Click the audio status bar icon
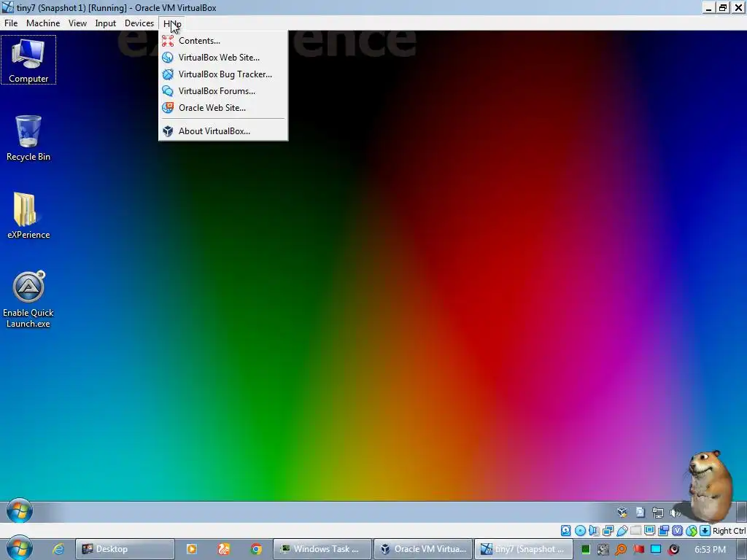 point(594,531)
